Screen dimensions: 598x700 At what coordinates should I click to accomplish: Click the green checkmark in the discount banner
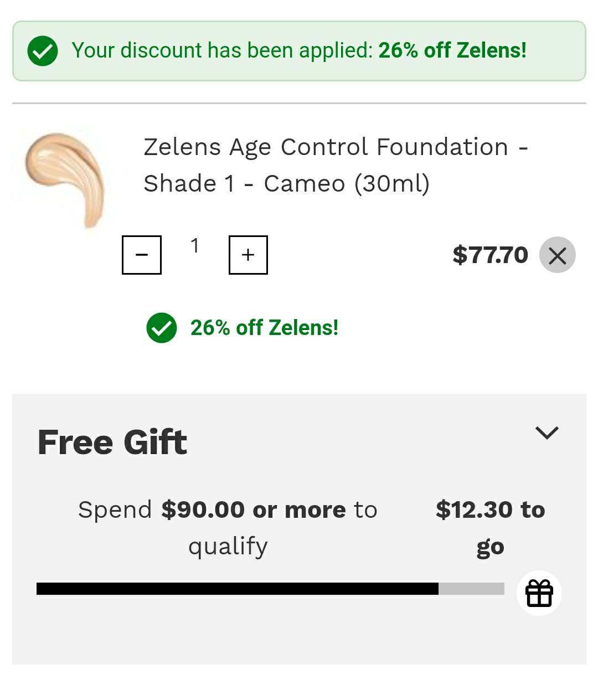43,51
